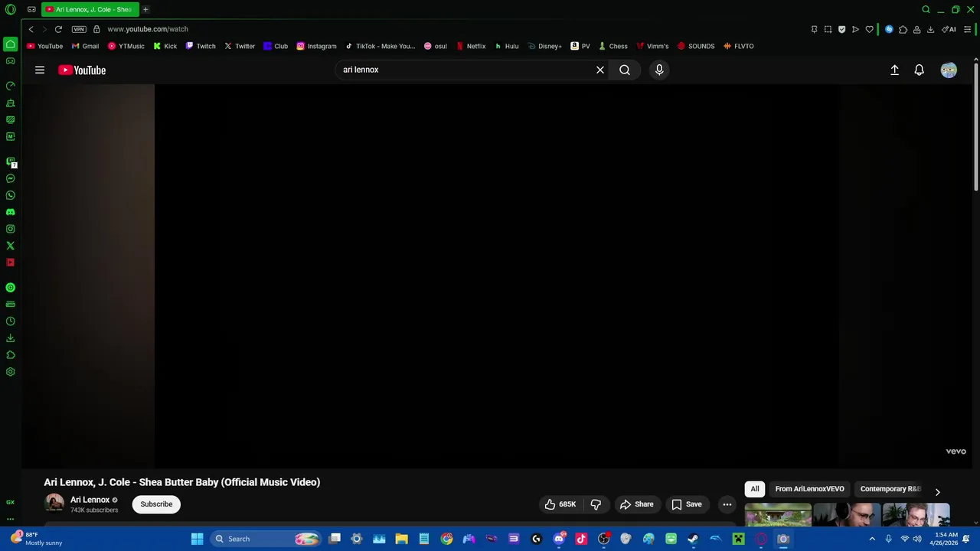Click the address bar URL text
Image resolution: width=980 pixels, height=551 pixels.
pyautogui.click(x=148, y=29)
